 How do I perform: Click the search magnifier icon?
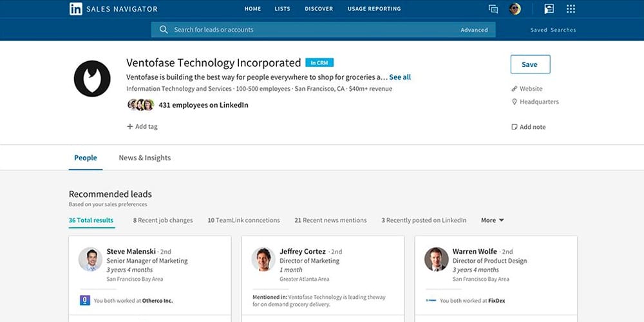164,30
